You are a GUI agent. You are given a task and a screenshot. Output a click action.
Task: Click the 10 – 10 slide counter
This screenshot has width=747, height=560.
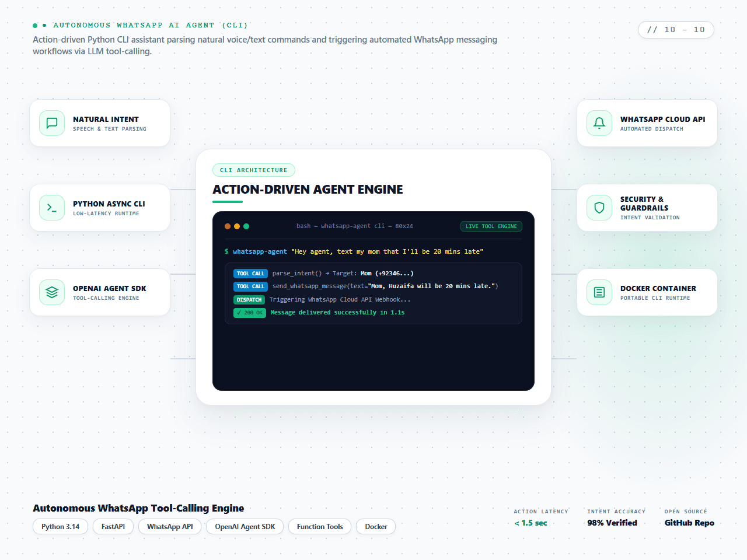point(676,30)
